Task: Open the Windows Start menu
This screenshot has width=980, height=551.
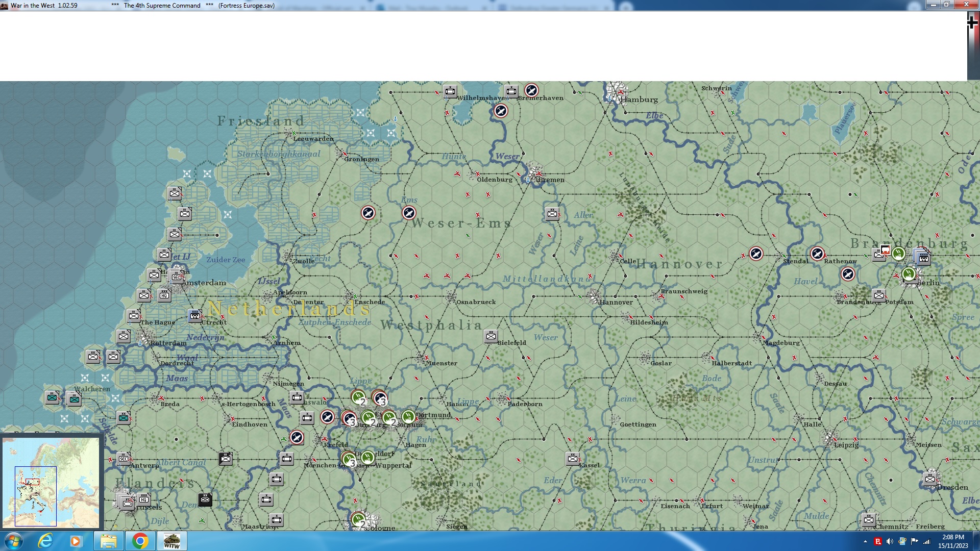Action: [x=14, y=541]
